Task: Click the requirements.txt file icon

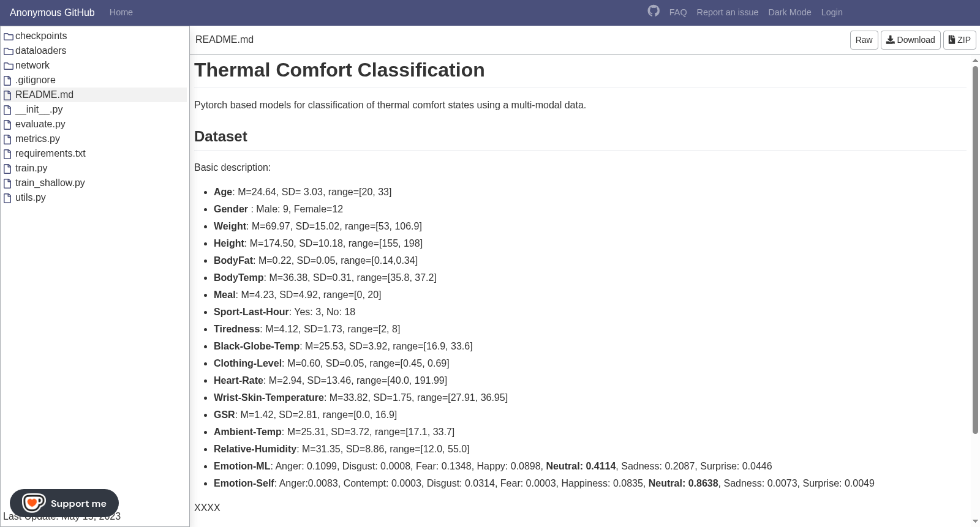Action: [8, 154]
